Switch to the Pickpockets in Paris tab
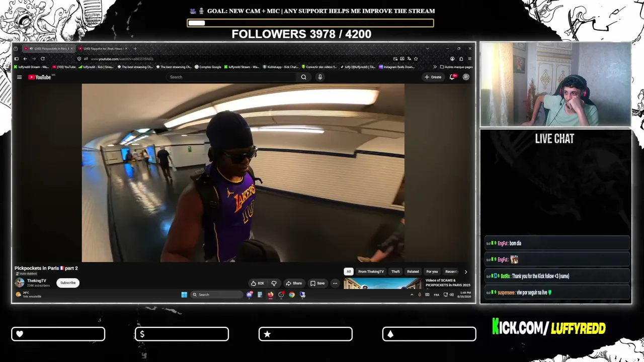This screenshot has width=644, height=362. coord(49,49)
